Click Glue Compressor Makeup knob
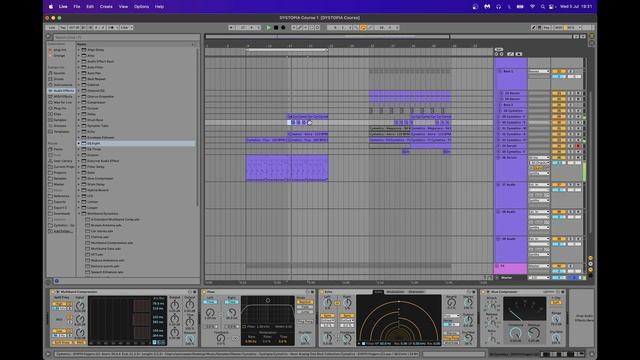Screen dimensions: 640x360 (534, 333)
